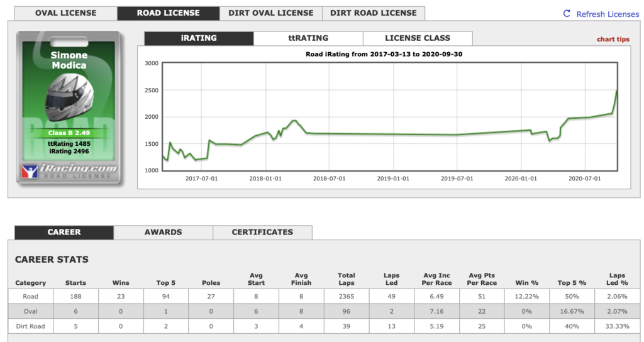Switch to the DIRT OVAL LICENSE tab
Image resolution: width=644 pixels, height=342 pixels.
pos(270,13)
